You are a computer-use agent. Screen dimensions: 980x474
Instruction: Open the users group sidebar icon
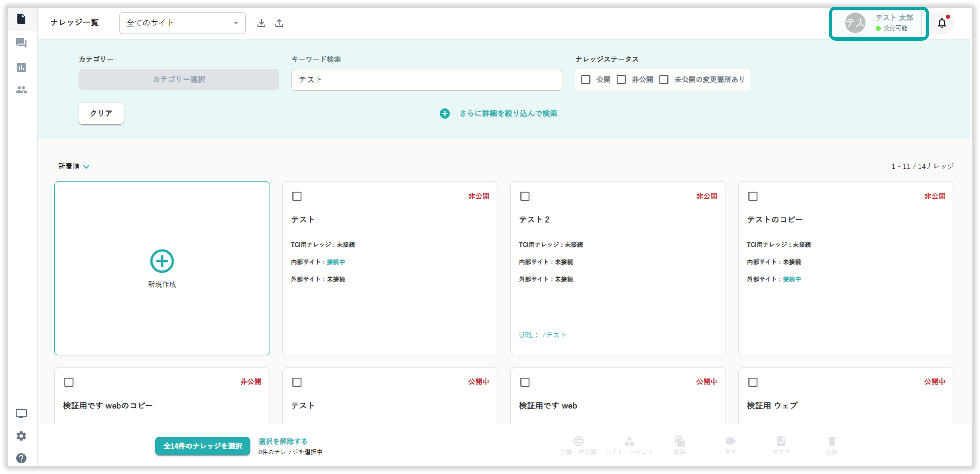21,90
